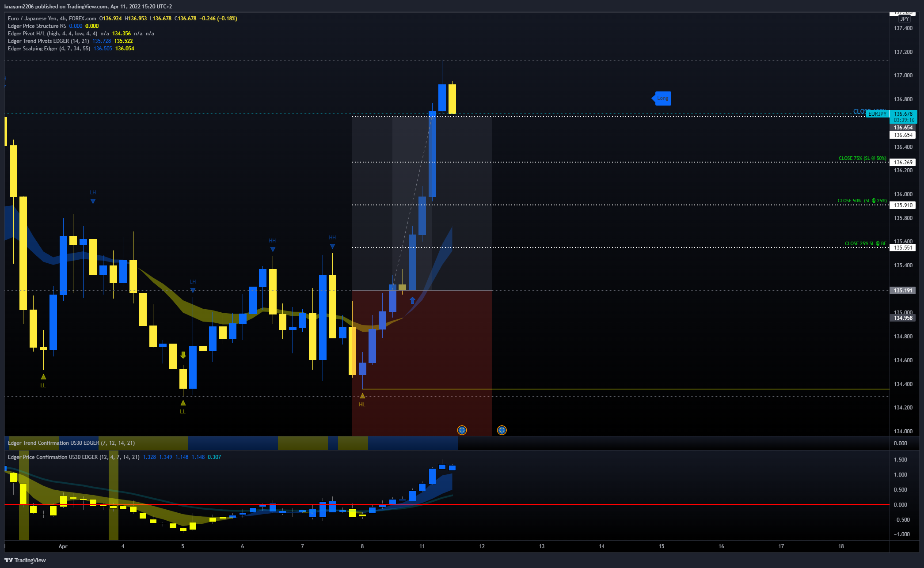The image size is (924, 568).
Task: Select Edger Price Confirmation US30 EDGER legend
Action: coord(73,457)
